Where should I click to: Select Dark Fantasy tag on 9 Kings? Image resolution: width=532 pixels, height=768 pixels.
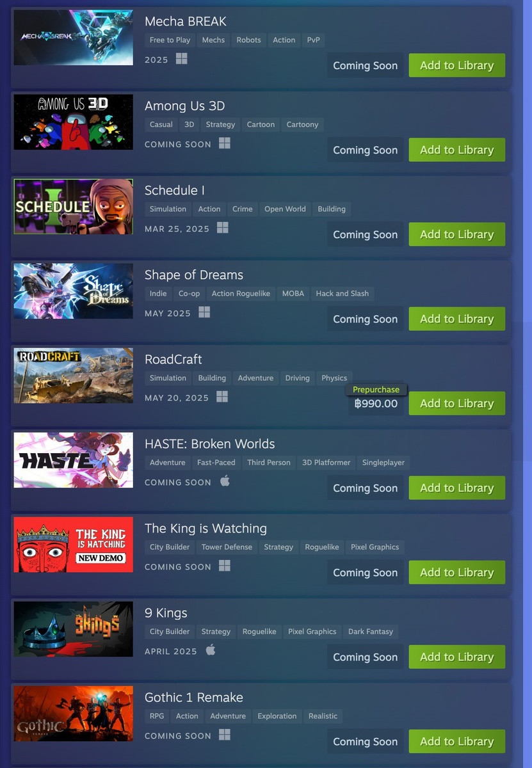tap(371, 631)
